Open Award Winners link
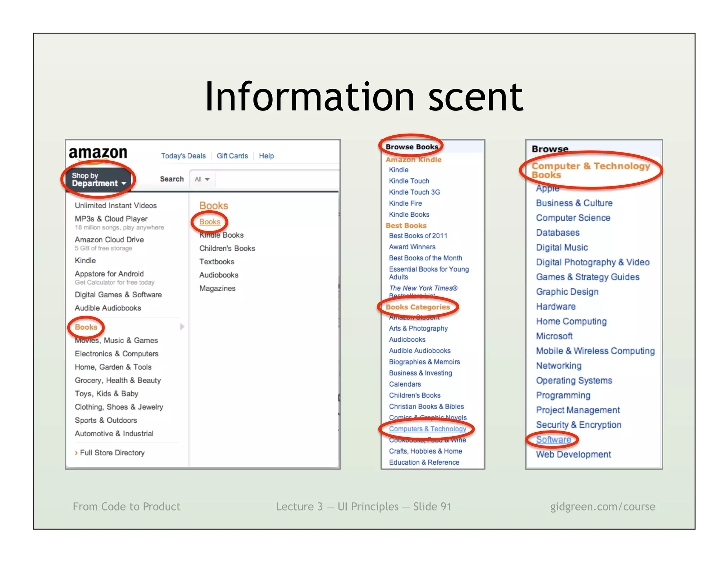 click(x=412, y=247)
